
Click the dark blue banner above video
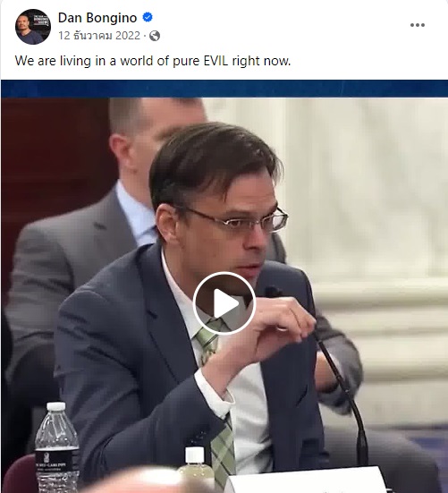(224, 89)
